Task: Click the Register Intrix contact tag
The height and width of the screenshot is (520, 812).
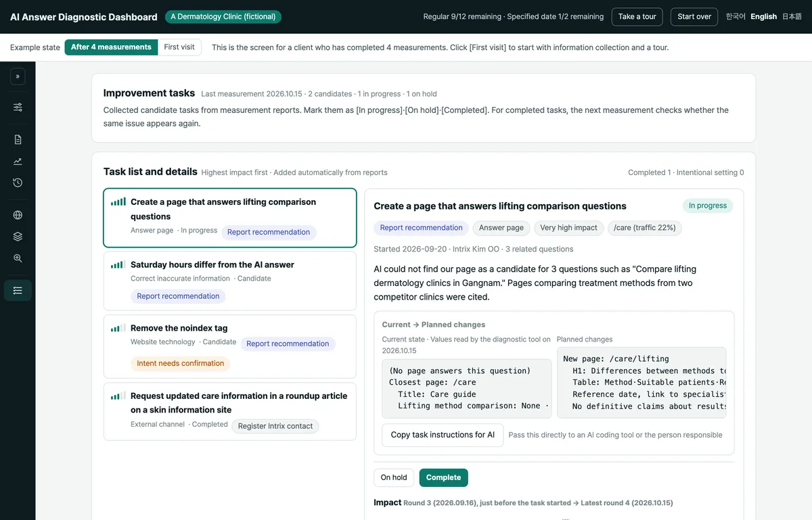Action: click(275, 426)
